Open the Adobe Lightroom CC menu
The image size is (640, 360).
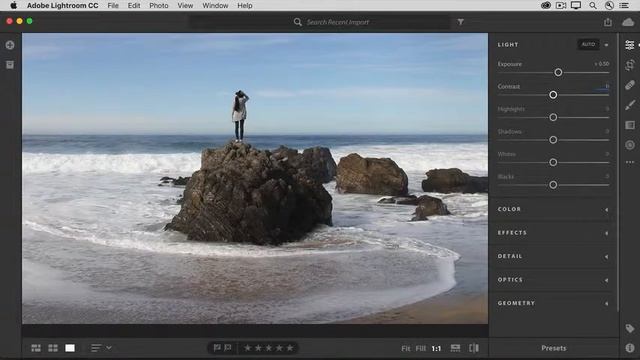tap(62, 5)
